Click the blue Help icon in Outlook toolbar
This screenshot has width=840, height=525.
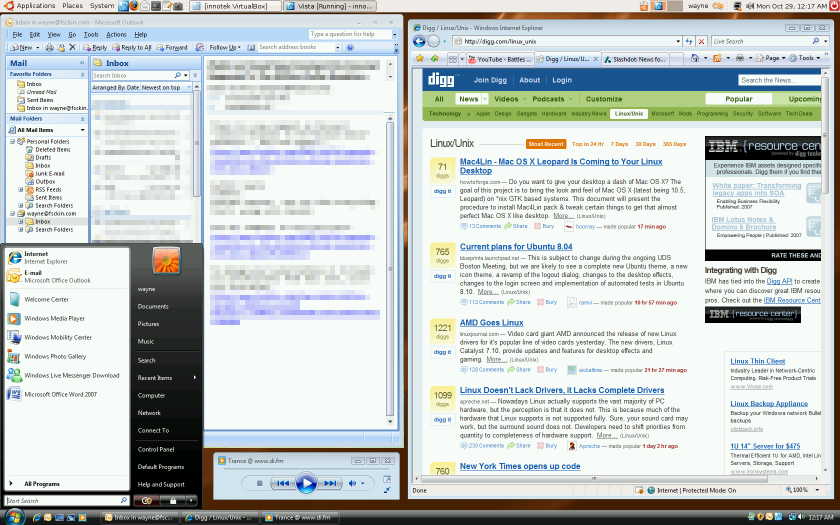tap(350, 47)
